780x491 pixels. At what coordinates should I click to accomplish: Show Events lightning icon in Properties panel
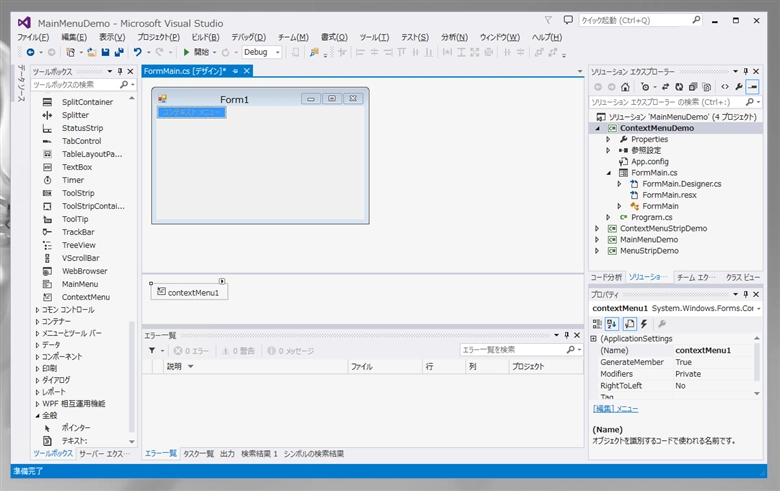click(x=644, y=324)
